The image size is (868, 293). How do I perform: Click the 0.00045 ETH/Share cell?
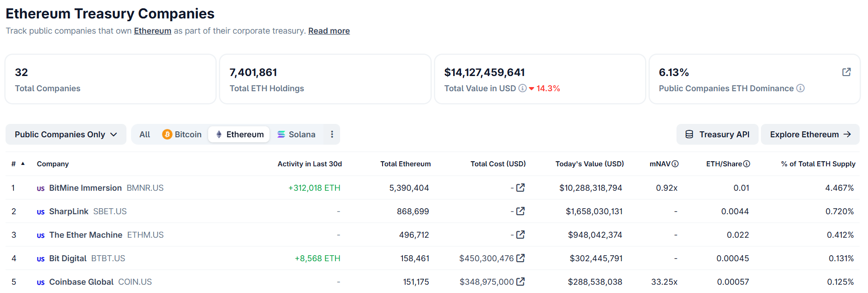click(x=732, y=258)
